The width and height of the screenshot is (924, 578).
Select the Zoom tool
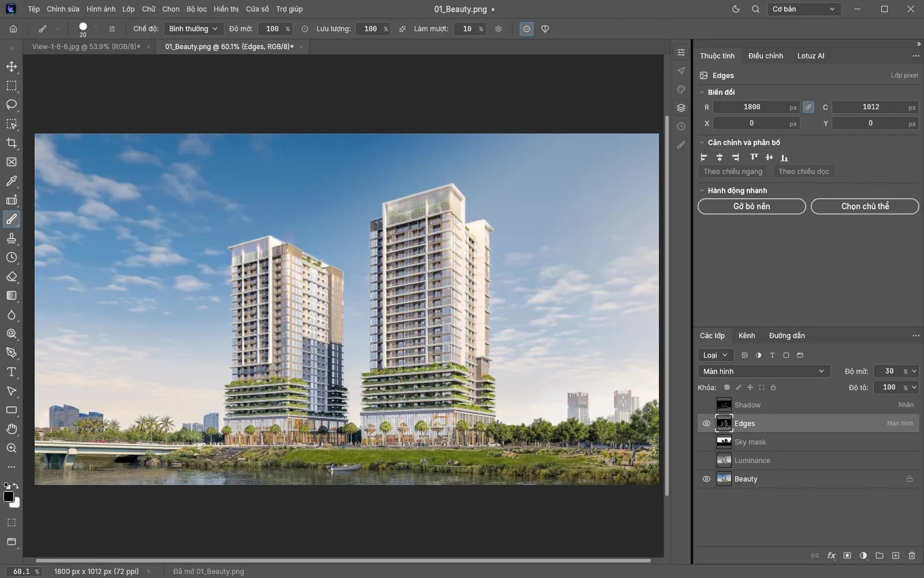tap(12, 448)
